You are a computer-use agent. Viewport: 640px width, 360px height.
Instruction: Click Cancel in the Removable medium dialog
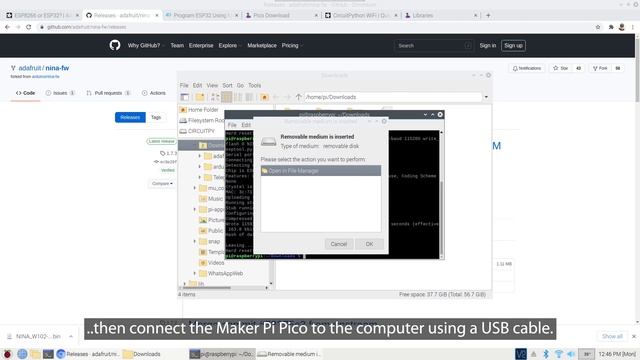338,244
